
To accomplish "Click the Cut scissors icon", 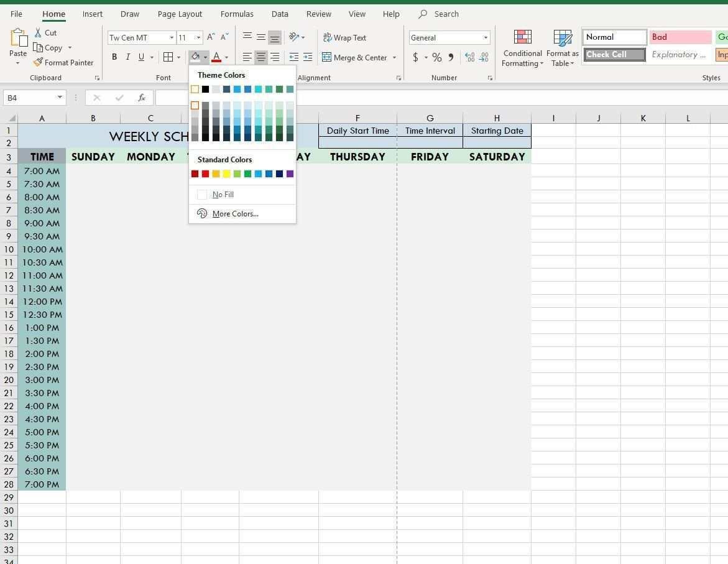I will pos(39,33).
